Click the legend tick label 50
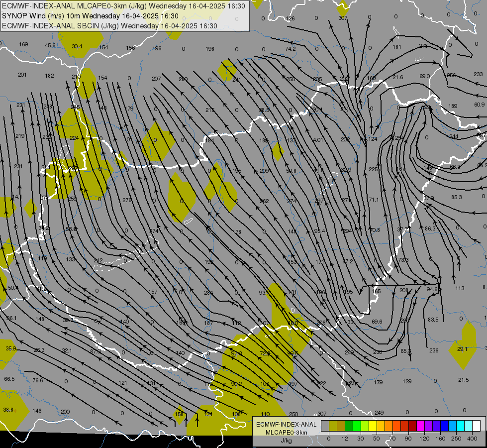This screenshot has width=487, height=448. (x=377, y=439)
